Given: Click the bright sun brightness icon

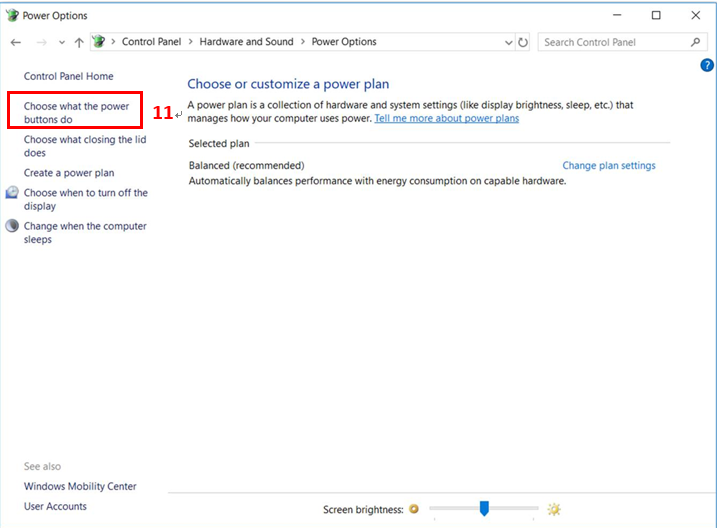Looking at the screenshot, I should coord(554,509).
